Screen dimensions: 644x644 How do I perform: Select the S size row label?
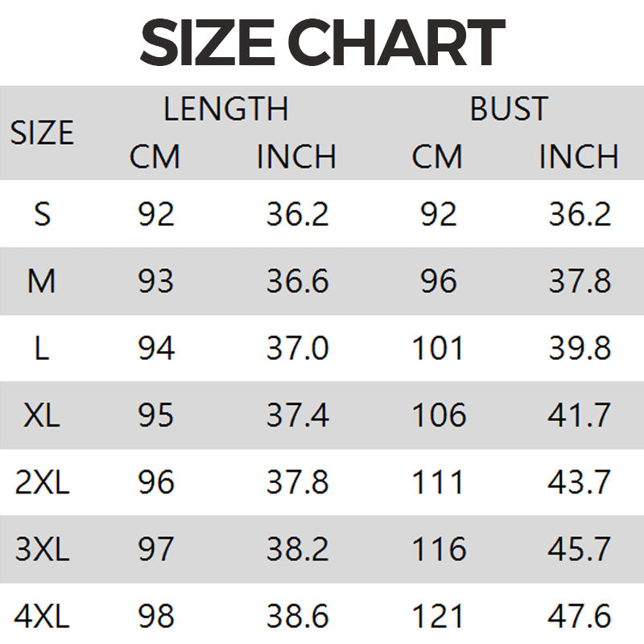(x=43, y=214)
